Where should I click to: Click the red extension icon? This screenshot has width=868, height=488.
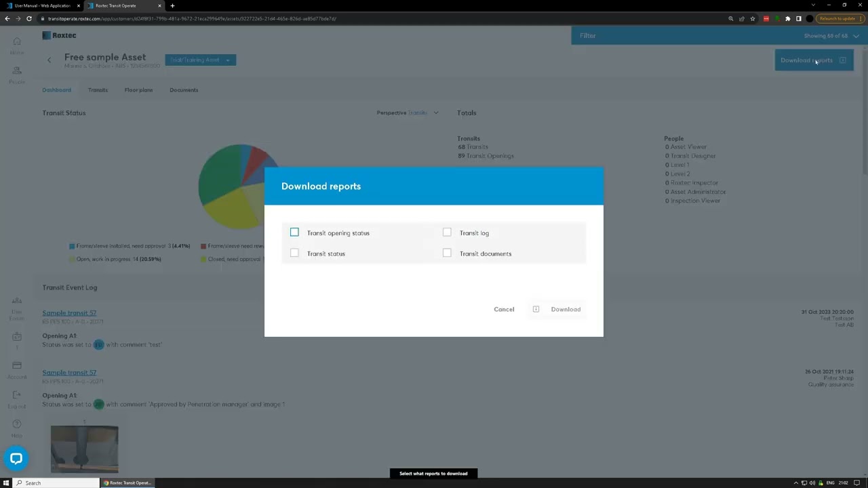pyautogui.click(x=766, y=18)
